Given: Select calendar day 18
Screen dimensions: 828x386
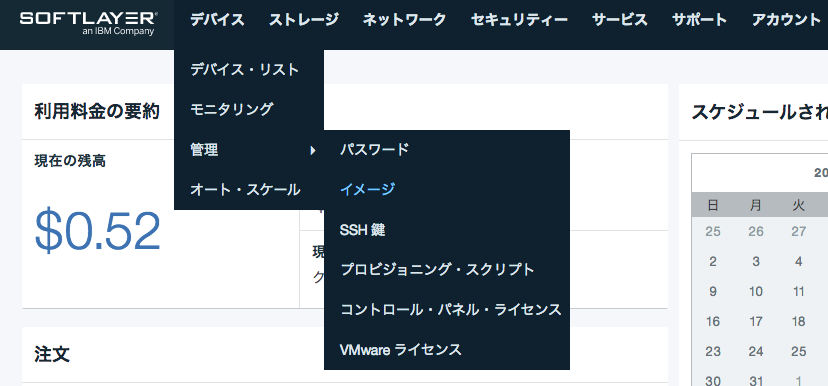Looking at the screenshot, I should (798, 322).
